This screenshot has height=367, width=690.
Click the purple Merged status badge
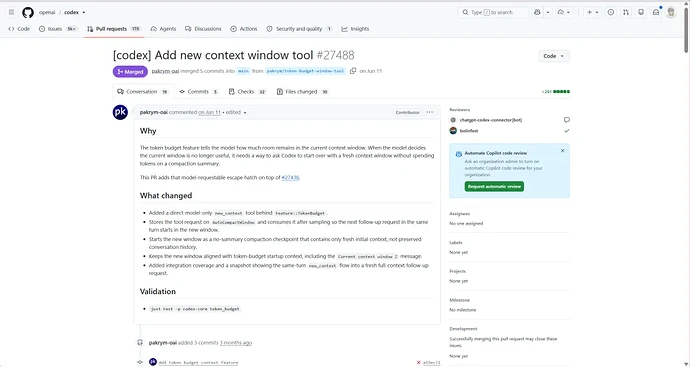[130, 71]
